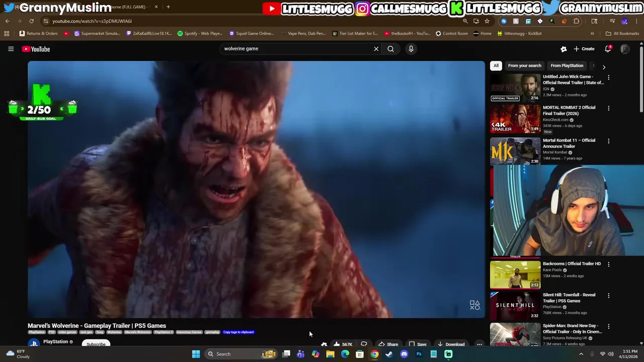Open File Explorer from the taskbar

pos(330,354)
